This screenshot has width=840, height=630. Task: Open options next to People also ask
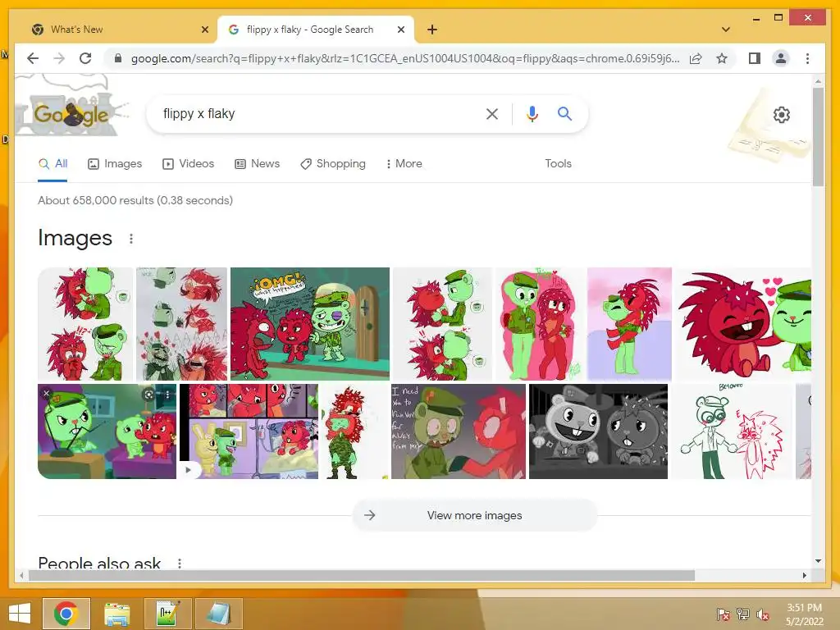[180, 563]
